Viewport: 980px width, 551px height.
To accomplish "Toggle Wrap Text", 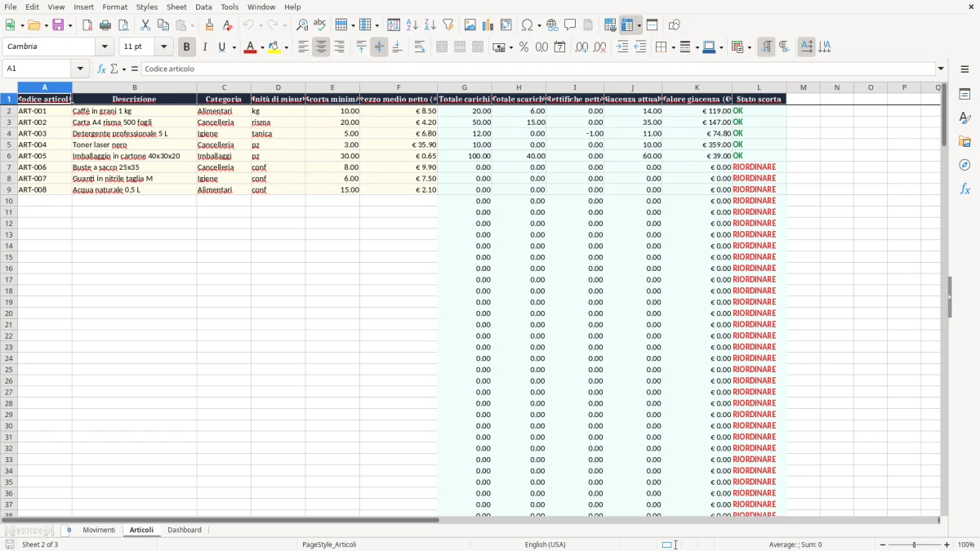I will click(420, 47).
